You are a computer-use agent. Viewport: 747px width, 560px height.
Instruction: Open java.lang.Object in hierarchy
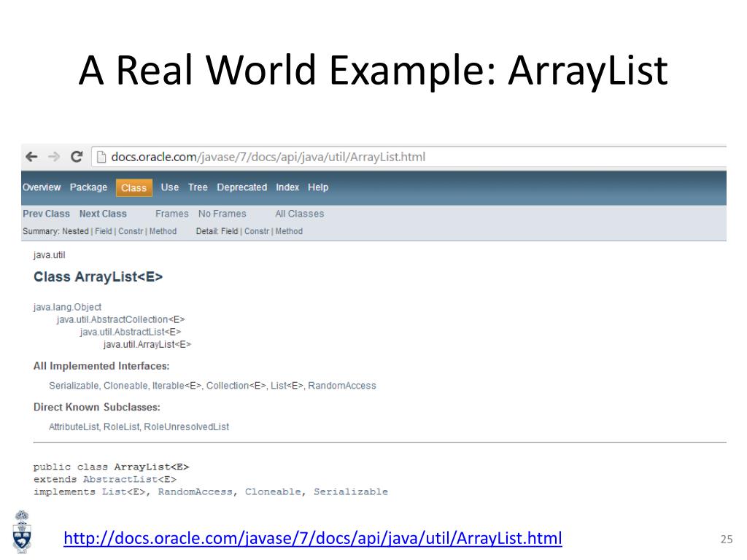pos(67,307)
